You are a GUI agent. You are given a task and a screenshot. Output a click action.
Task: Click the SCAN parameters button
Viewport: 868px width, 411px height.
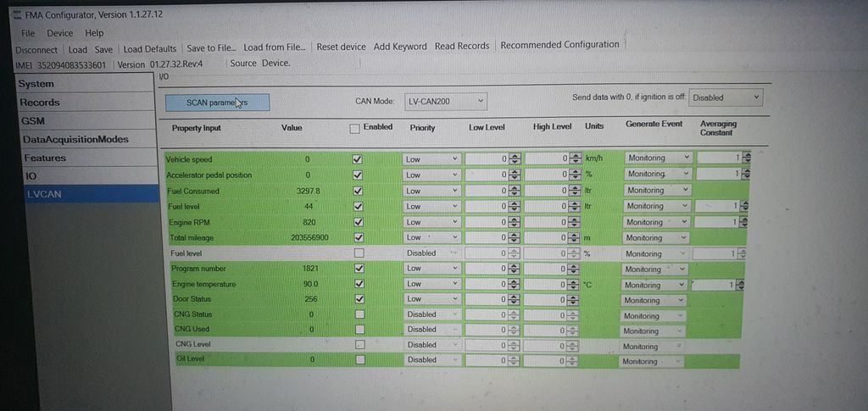[x=217, y=103]
